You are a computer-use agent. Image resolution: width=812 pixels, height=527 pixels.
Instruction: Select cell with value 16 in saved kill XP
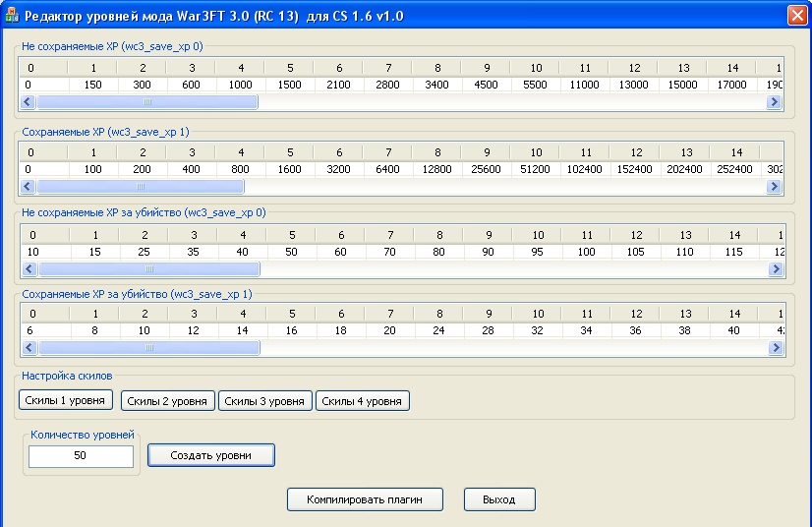(292, 330)
